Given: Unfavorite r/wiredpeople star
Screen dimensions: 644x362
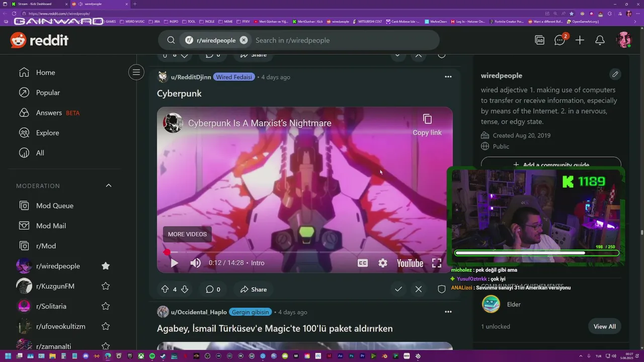Looking at the screenshot, I should [106, 266].
